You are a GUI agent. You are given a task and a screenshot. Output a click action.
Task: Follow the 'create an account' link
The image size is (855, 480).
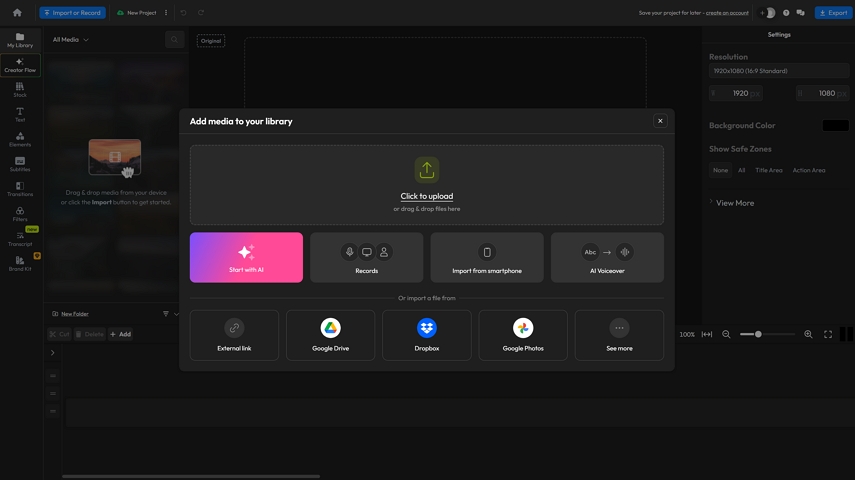(727, 13)
